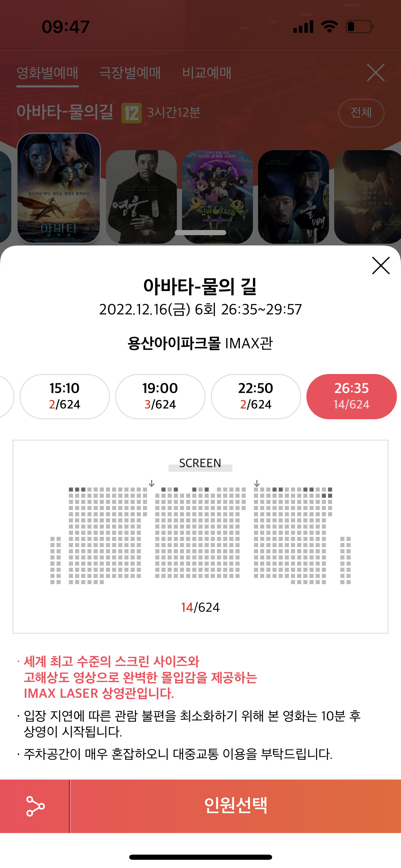The height and width of the screenshot is (868, 401).
Task: Tap the 12 age rating badge
Action: pos(132,113)
